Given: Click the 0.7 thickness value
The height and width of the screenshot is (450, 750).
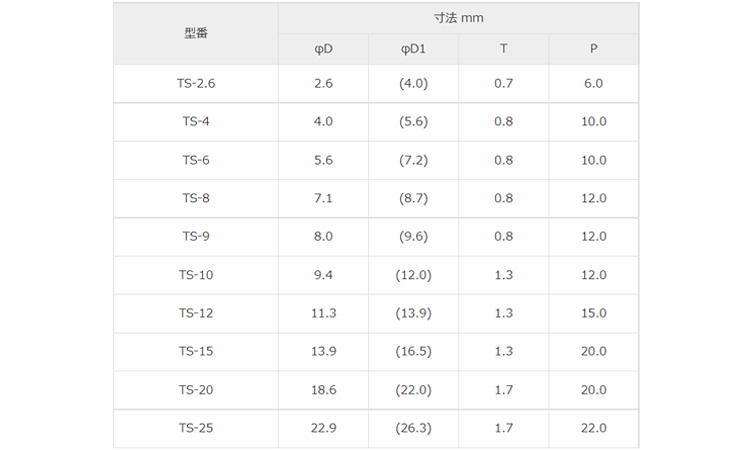Looking at the screenshot, I should click(x=503, y=83).
